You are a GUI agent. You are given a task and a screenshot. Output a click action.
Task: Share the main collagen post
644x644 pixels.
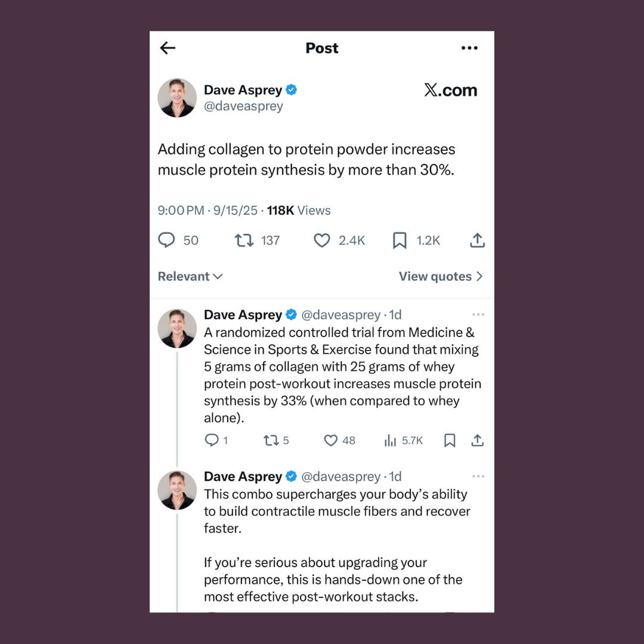477,240
